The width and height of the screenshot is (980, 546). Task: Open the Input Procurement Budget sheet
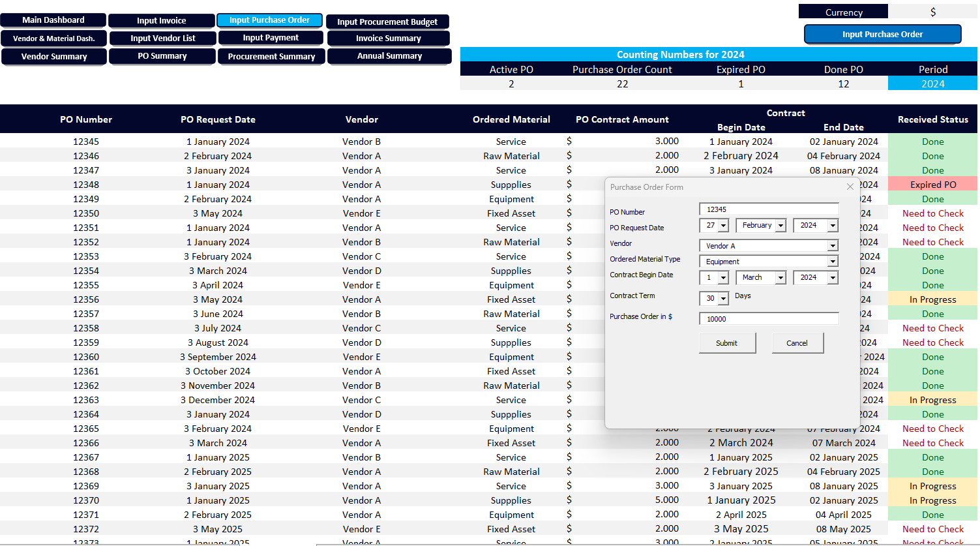point(387,22)
